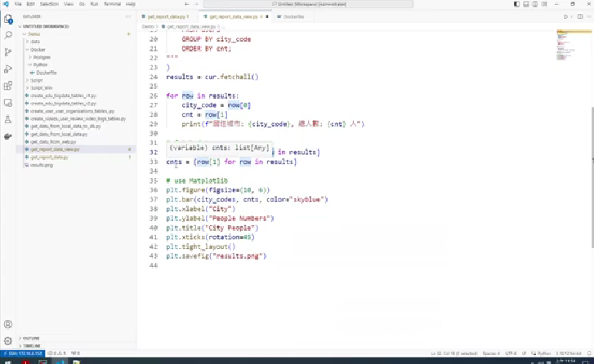Viewport: 594px width, 364px height.
Task: Click the command center search box
Action: click(x=308, y=4)
